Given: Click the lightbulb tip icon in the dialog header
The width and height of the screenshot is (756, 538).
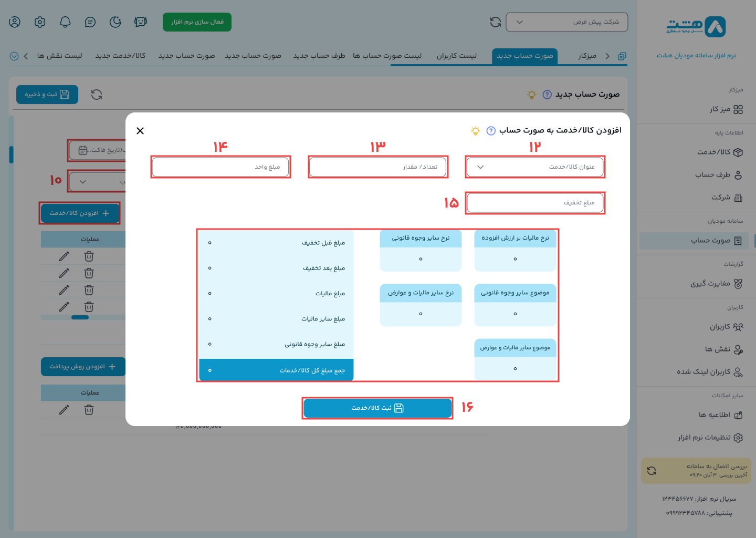Looking at the screenshot, I should (475, 131).
